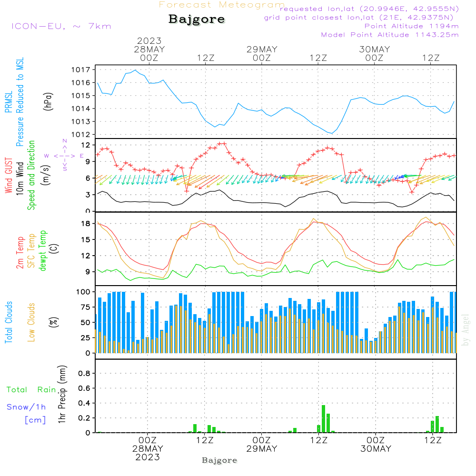Click the Model Point Altitude 1143.25m text
This screenshot has height=476, width=476.
pos(390,35)
